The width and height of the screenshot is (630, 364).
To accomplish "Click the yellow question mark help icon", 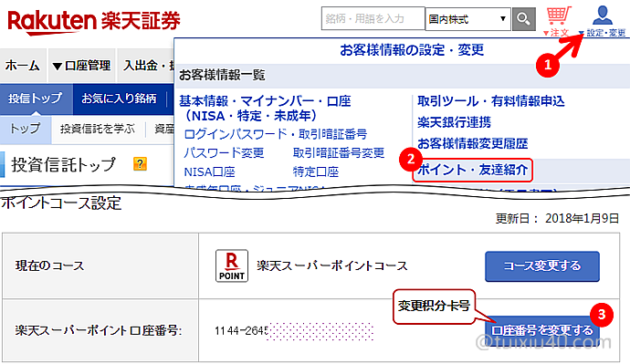I will click(x=140, y=163).
